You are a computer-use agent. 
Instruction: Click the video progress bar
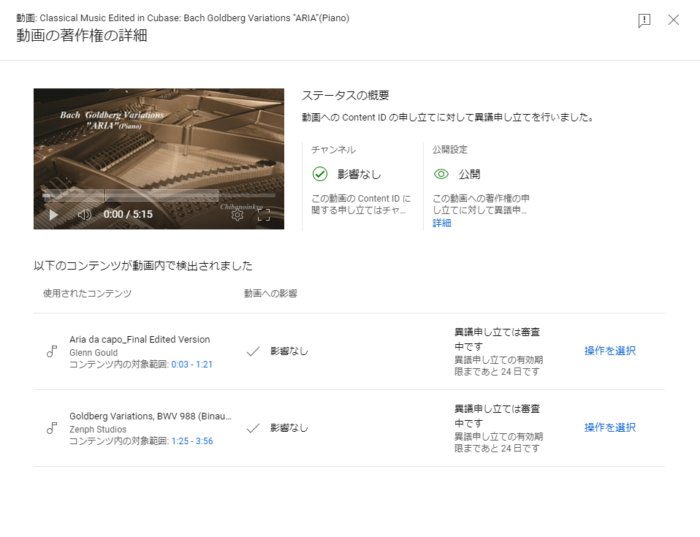(158, 196)
